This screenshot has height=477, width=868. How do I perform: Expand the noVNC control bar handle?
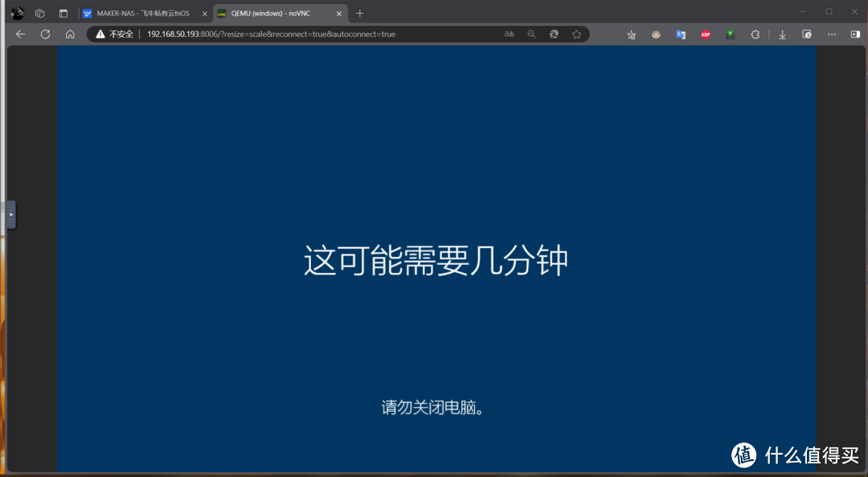click(10, 214)
